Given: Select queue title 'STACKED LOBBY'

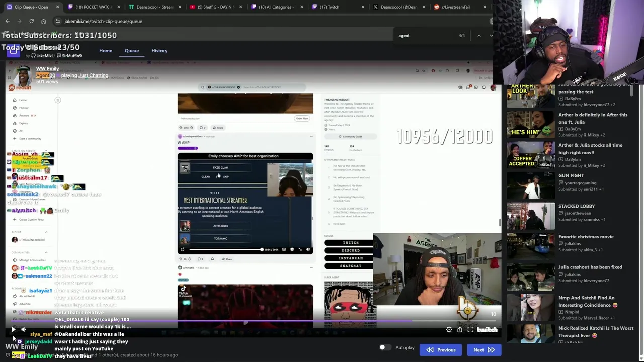Looking at the screenshot, I should (x=577, y=206).
